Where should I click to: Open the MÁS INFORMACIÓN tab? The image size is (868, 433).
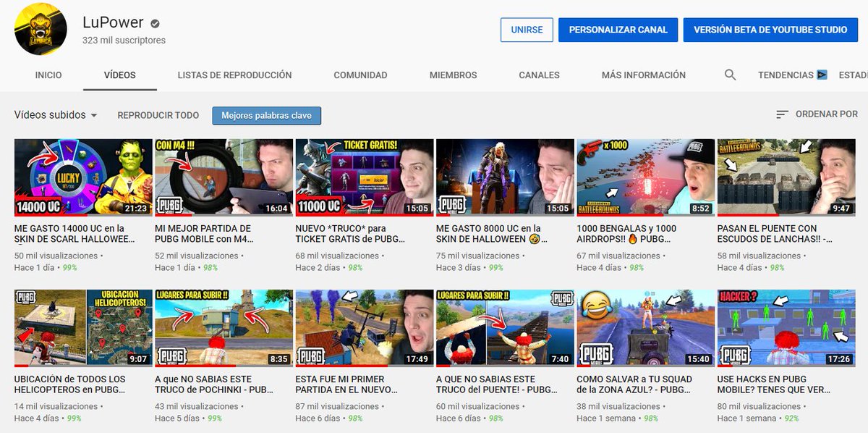(643, 75)
